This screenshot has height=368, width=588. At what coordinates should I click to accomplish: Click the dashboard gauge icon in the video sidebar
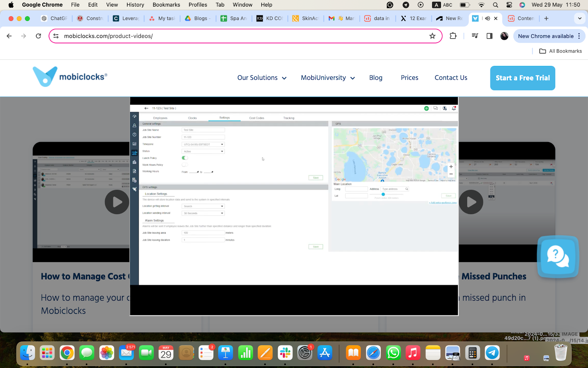135,116
